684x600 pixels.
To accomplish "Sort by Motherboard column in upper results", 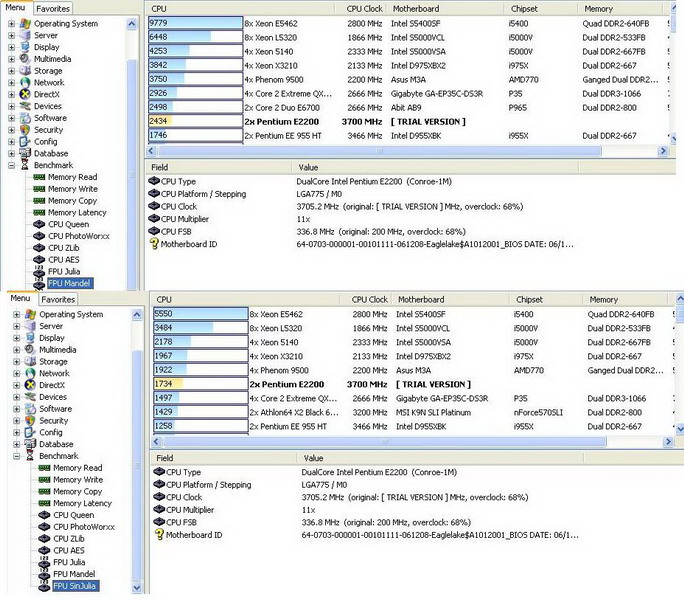I will tap(446, 9).
